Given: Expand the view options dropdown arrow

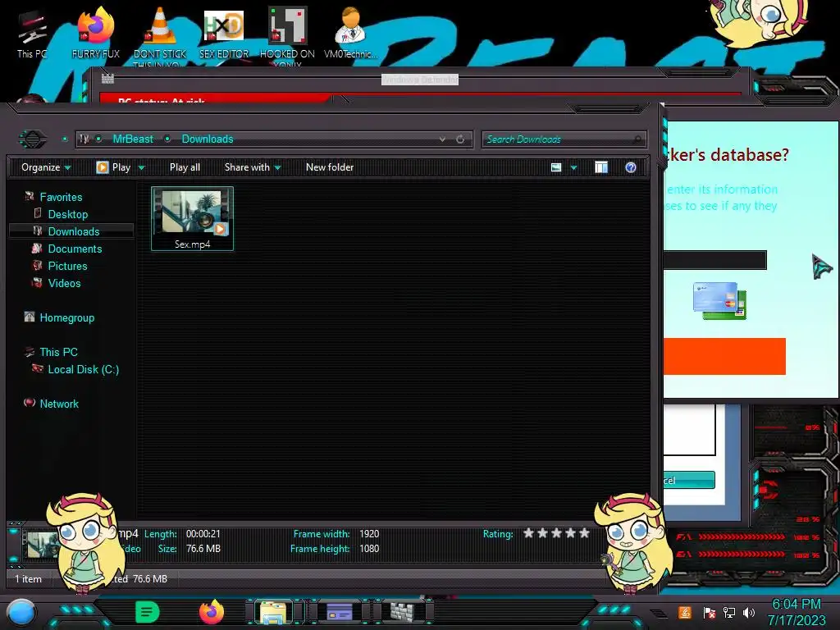Looking at the screenshot, I should (x=573, y=167).
